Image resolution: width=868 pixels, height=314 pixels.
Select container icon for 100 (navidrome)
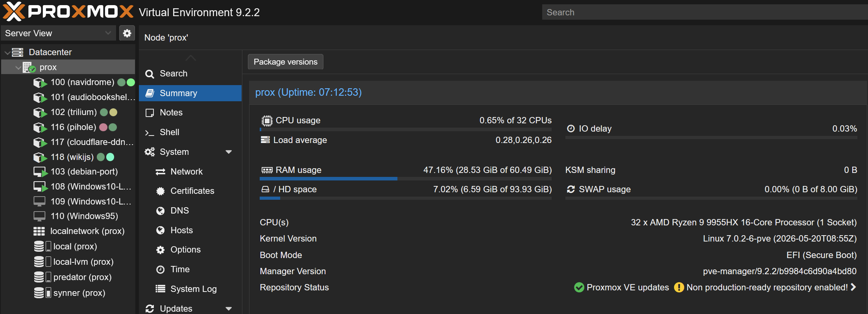pos(40,82)
